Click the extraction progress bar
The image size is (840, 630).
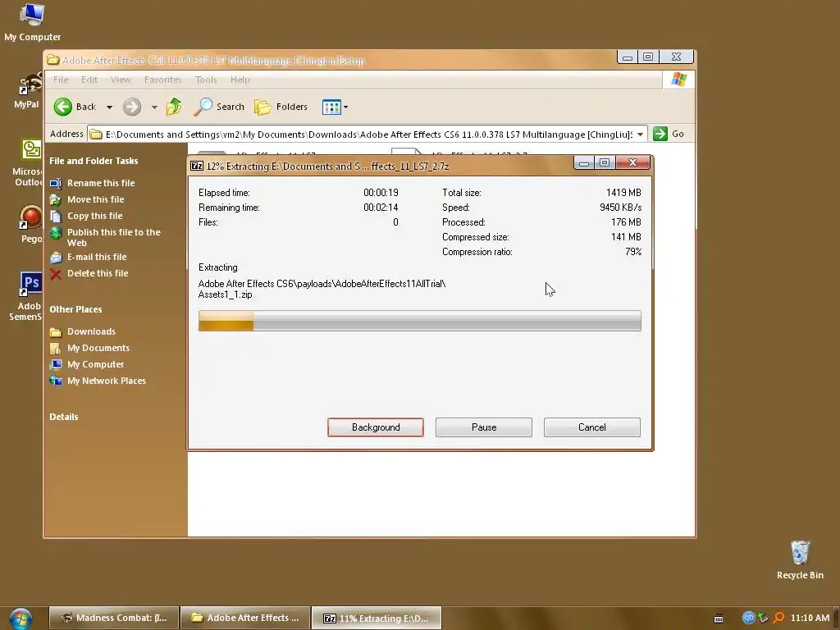coord(419,321)
